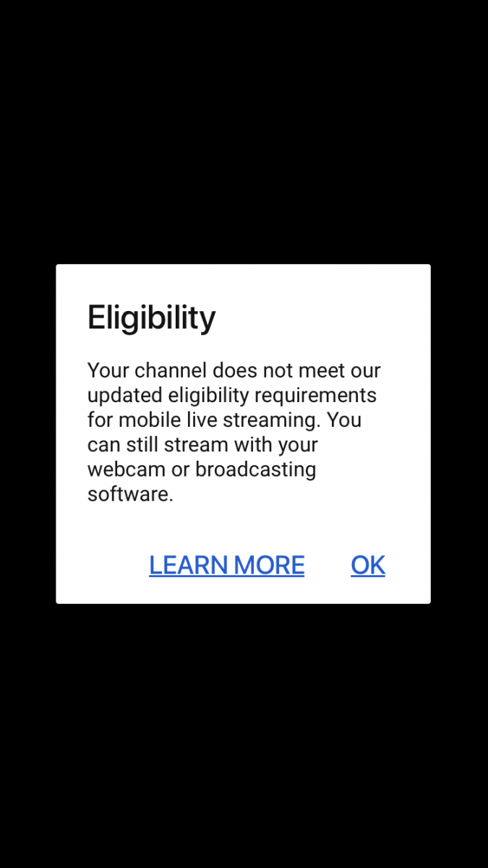The image size is (488, 868).
Task: Click the Eligibility dialog title
Action: 152,318
